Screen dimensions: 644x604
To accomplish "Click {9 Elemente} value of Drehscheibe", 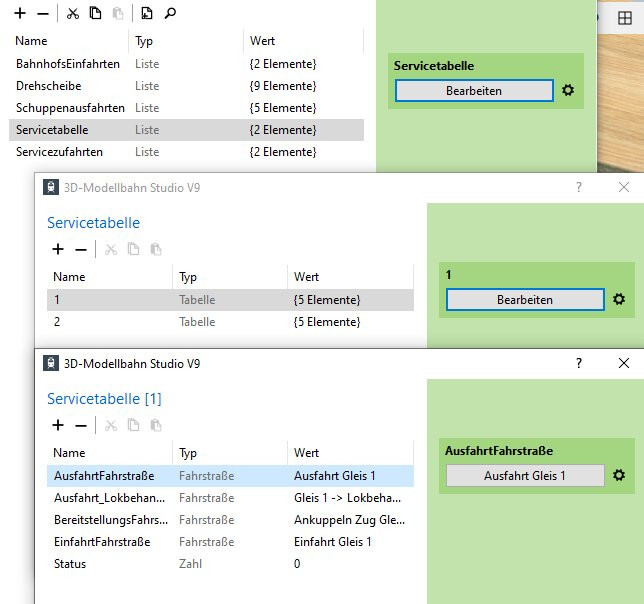I will pyautogui.click(x=283, y=86).
